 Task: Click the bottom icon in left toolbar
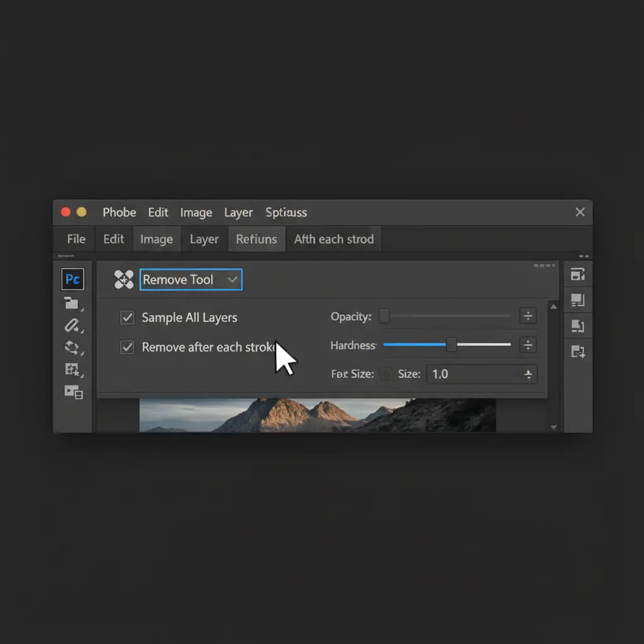point(73,392)
